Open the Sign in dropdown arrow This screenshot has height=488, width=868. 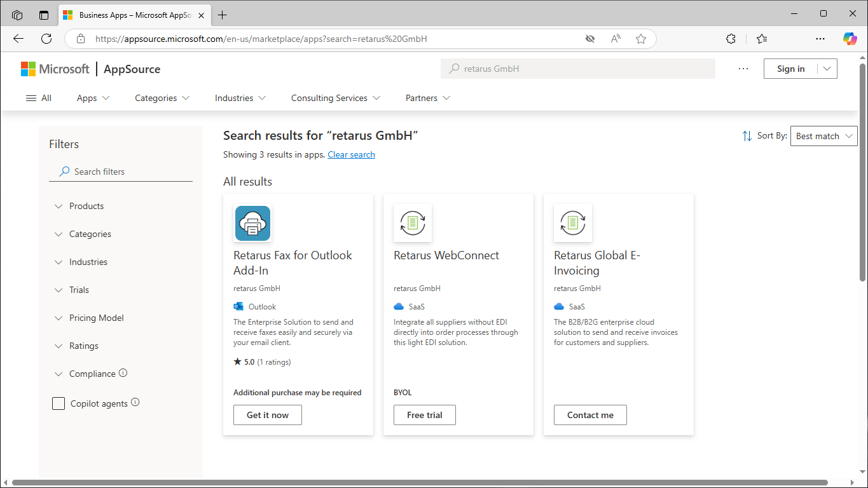827,69
